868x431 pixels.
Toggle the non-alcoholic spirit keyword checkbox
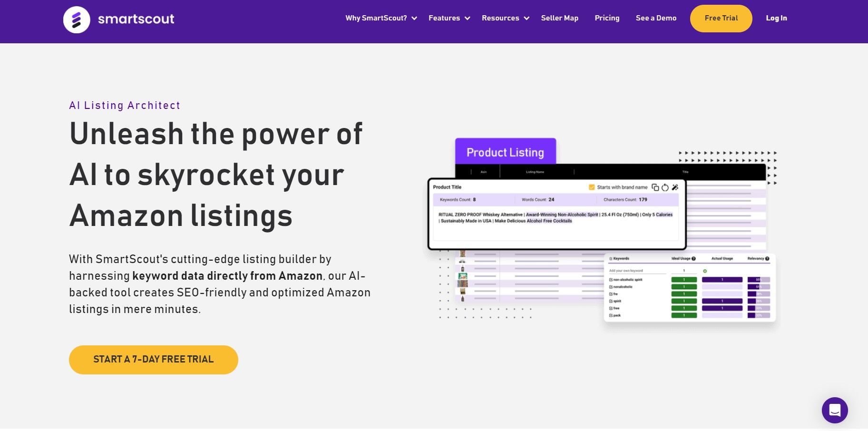(611, 280)
